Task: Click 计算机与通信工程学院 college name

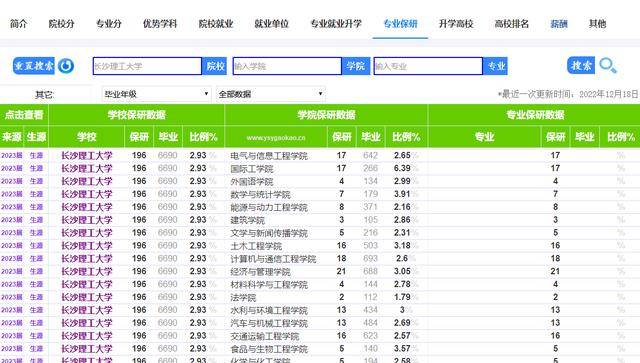Action: click(273, 258)
